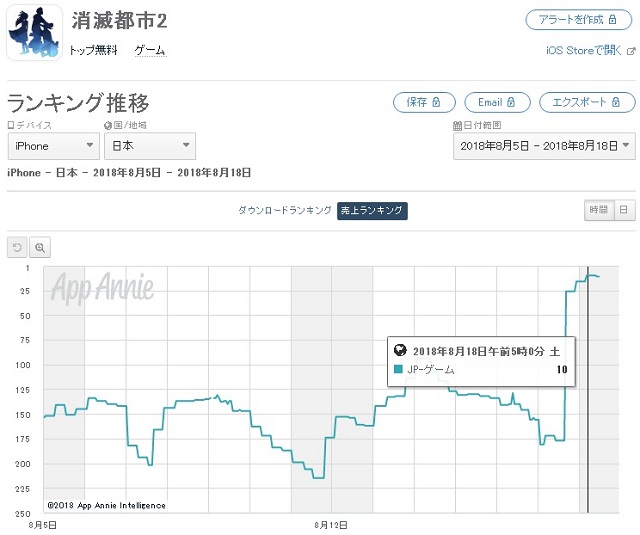
Task: Click the tooltip date 2018年8月18日午前5時0分
Action: click(x=478, y=351)
